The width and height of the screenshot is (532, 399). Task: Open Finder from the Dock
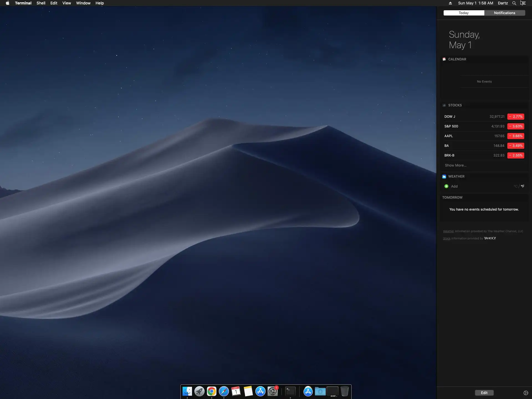[187, 391]
